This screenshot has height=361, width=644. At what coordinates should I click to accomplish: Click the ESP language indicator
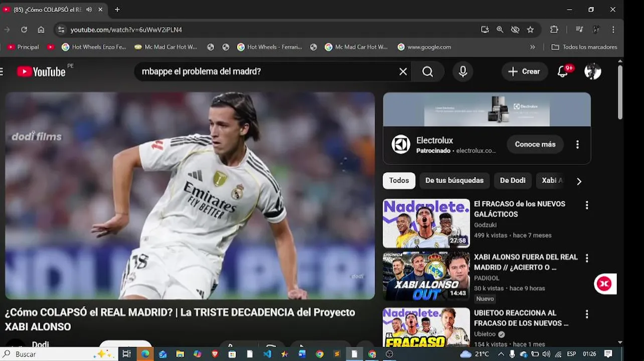(x=571, y=354)
